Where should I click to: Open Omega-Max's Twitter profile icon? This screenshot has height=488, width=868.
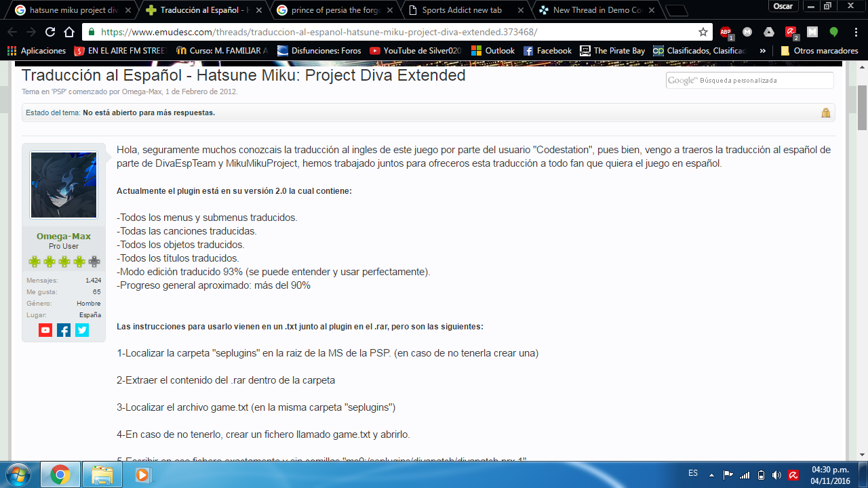tap(82, 330)
